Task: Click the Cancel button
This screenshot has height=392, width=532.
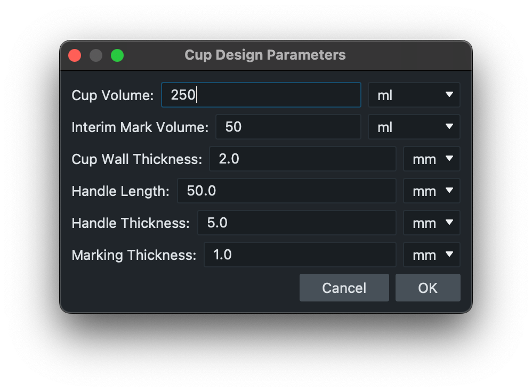Action: coord(344,288)
